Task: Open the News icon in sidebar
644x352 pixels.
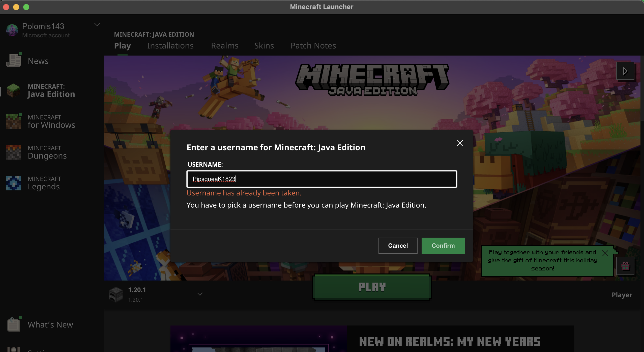Action: click(x=14, y=61)
